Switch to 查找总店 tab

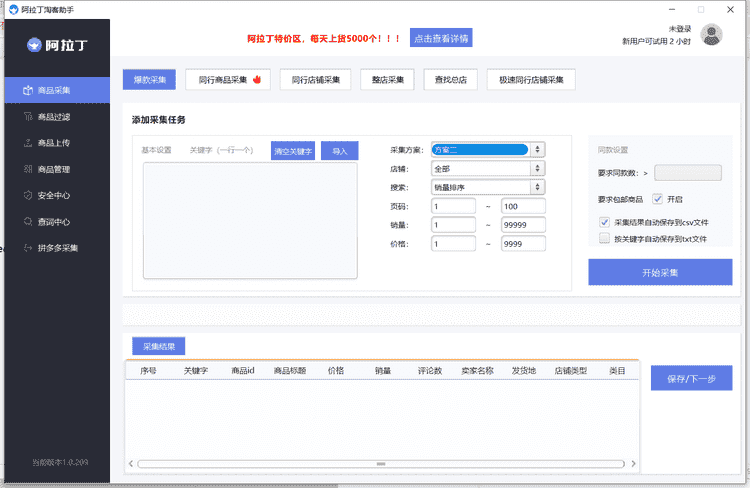pyautogui.click(x=451, y=79)
